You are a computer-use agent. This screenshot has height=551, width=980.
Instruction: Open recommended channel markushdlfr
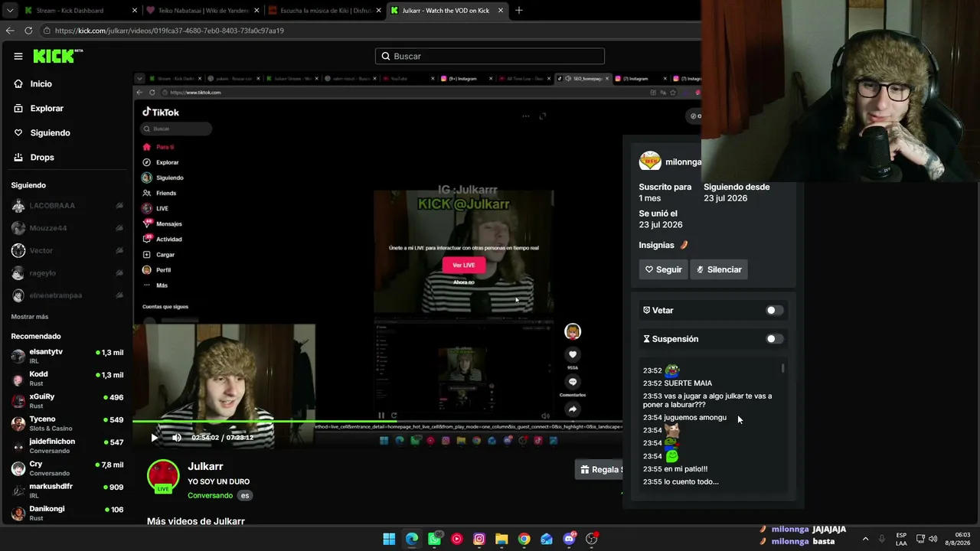[x=67, y=491]
